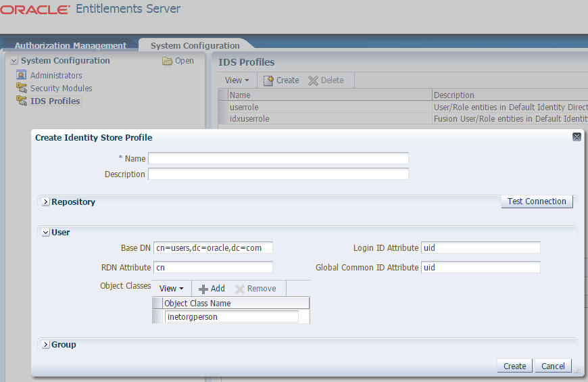Expand the Repository section
Viewport: 588px width, 382px height.
click(46, 202)
